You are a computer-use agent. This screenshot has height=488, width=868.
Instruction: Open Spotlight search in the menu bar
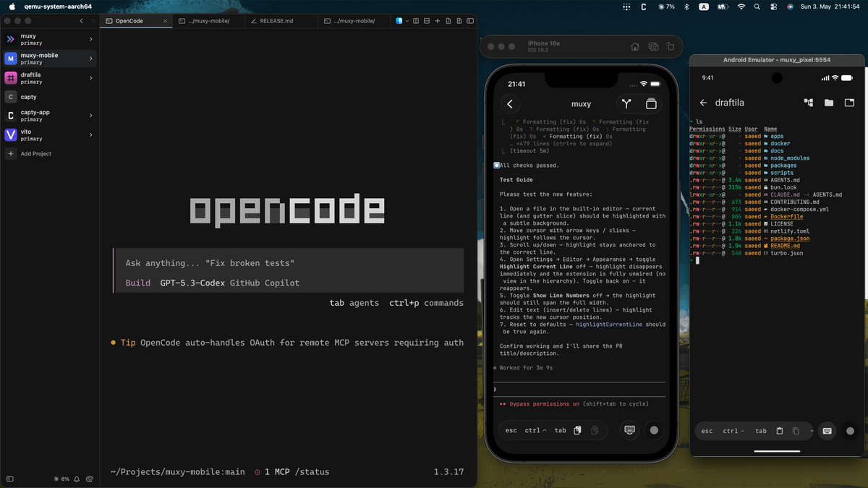pyautogui.click(x=757, y=7)
